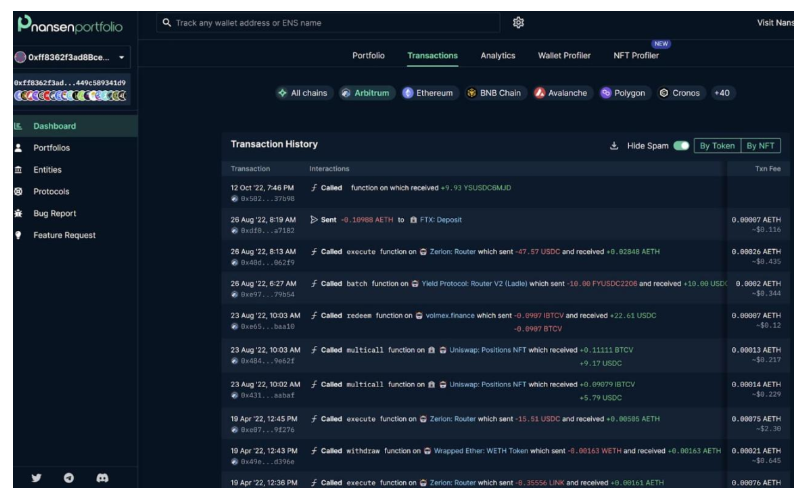This screenshot has height=491, width=812.
Task: Open the FTX: Deposit link
Action: 441,220
